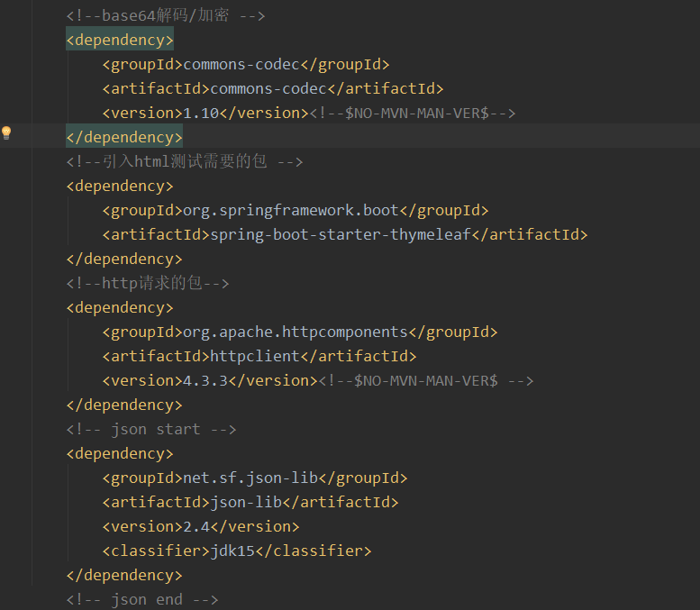
Task: Click opening dependency tag above httpcomponents groupId
Action: tap(120, 307)
